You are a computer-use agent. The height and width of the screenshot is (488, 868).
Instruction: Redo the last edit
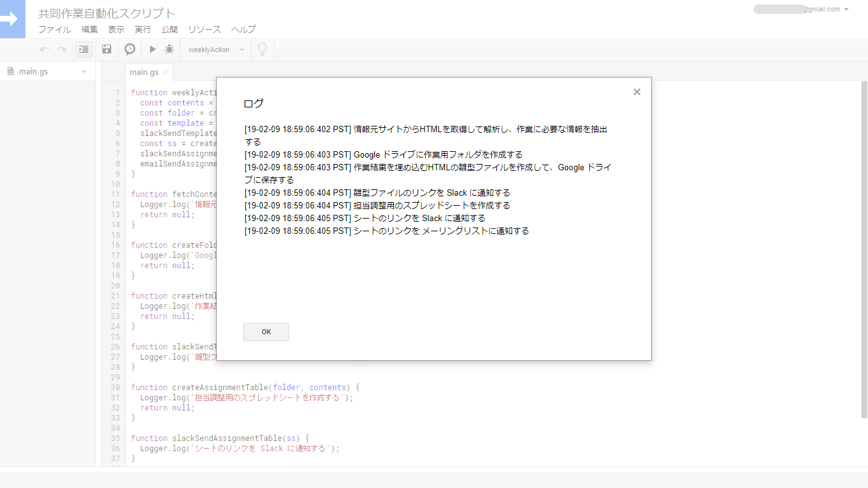click(x=62, y=50)
